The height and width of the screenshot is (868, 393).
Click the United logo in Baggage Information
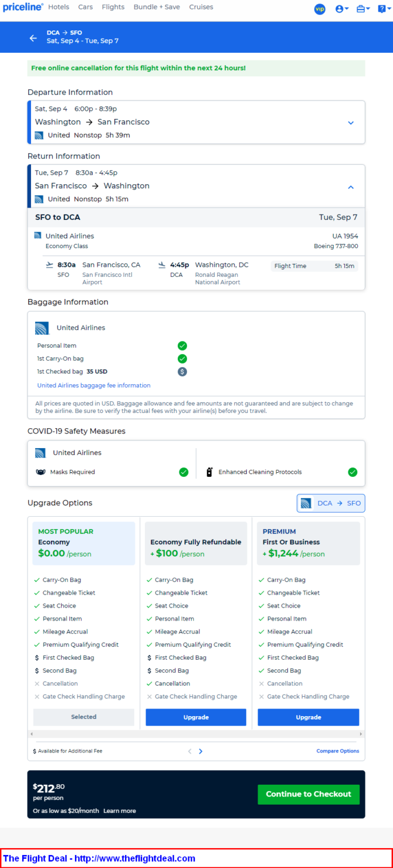[42, 328]
